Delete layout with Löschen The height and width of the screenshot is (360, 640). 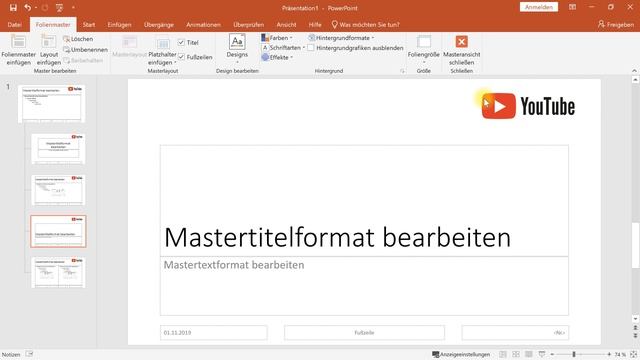point(78,39)
